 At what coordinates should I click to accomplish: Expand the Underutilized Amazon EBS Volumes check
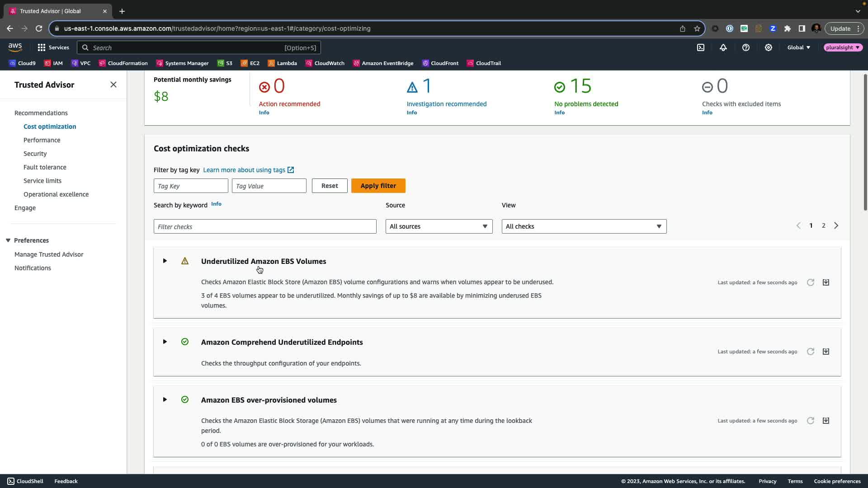165,261
